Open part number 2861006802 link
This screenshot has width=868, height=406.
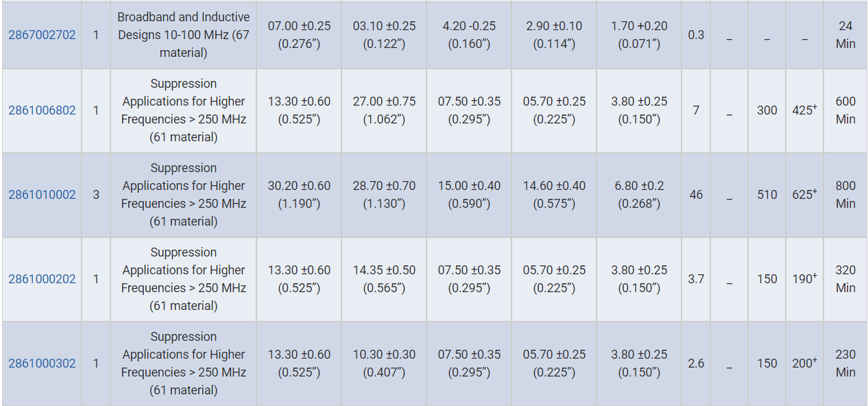click(42, 110)
